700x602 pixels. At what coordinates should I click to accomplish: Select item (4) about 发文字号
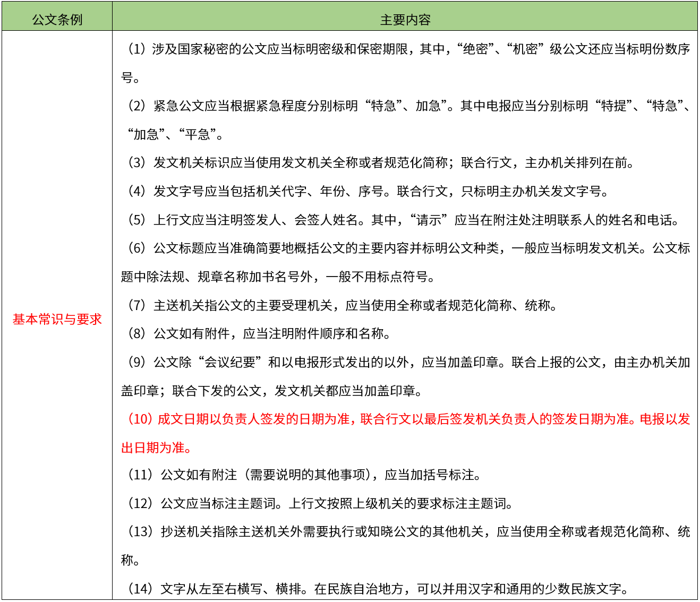click(x=366, y=191)
